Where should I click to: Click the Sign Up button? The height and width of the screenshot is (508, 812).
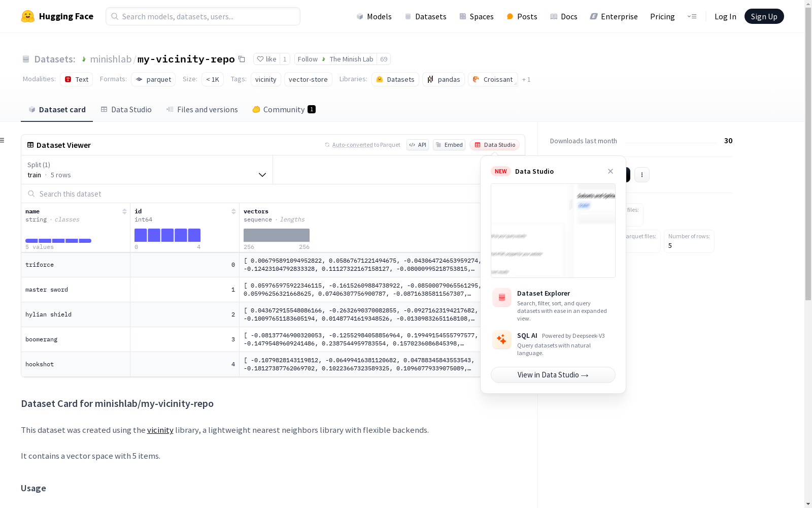[x=764, y=16]
